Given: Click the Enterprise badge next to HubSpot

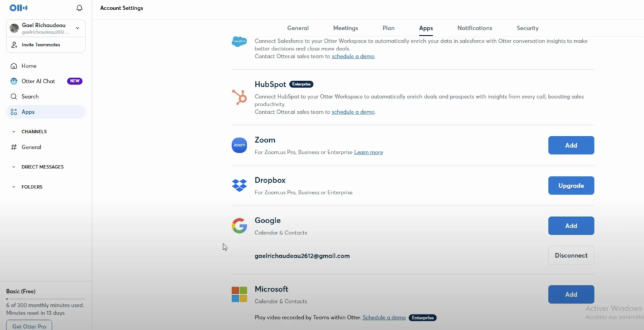Looking at the screenshot, I should point(301,84).
